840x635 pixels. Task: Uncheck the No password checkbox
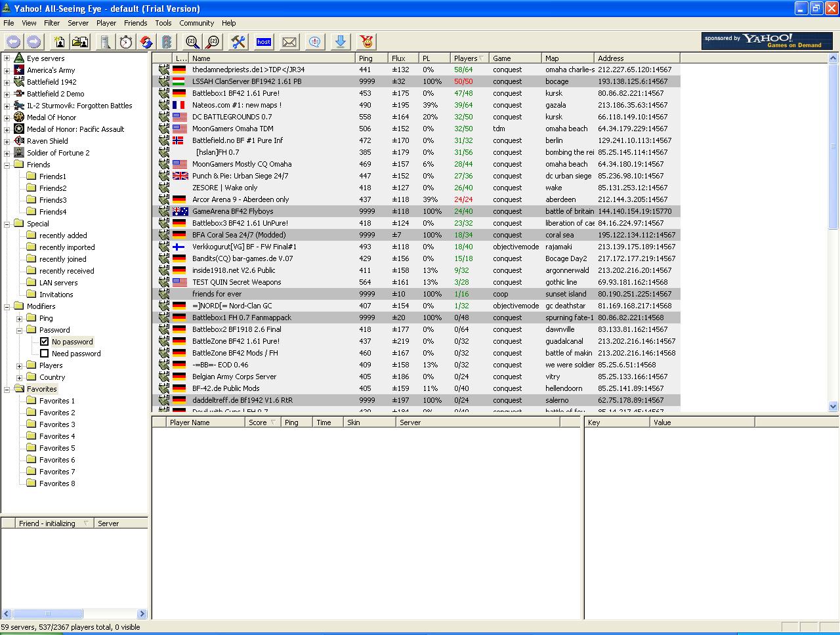44,342
